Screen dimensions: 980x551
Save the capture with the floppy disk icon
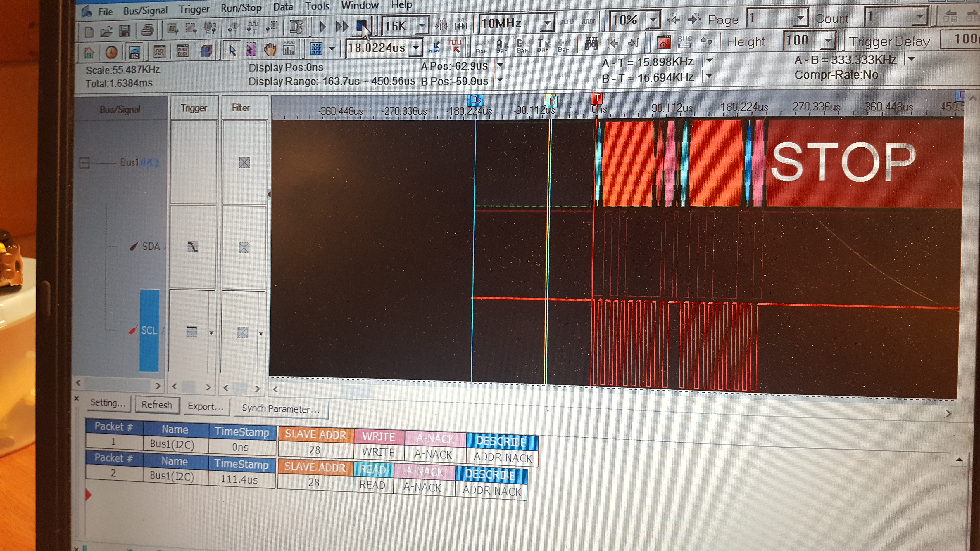pyautogui.click(x=125, y=30)
